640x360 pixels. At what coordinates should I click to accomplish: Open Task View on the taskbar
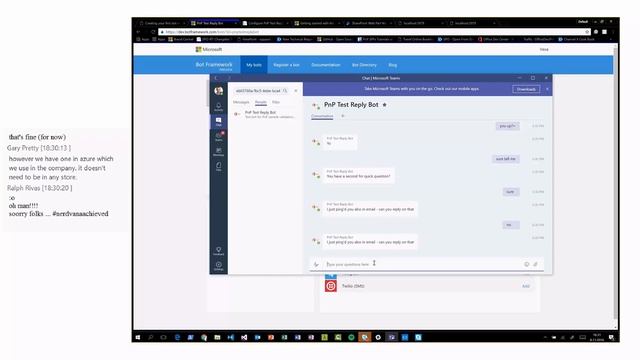pyautogui.click(x=164, y=338)
